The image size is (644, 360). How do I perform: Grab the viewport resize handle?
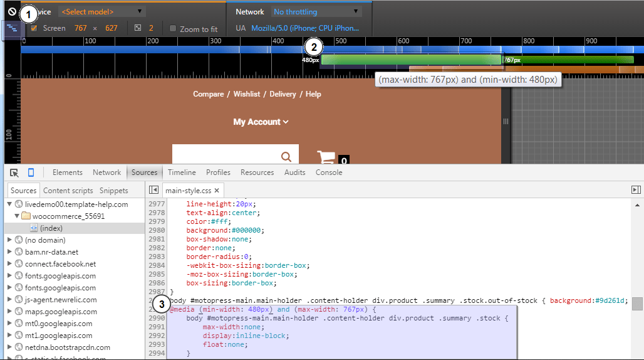[x=506, y=121]
